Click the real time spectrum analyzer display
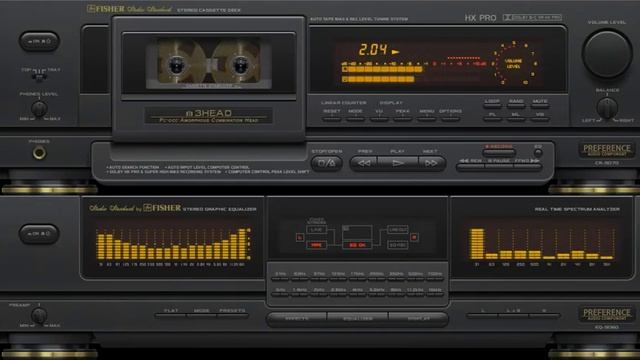The width and height of the screenshot is (640, 360). tap(542, 244)
